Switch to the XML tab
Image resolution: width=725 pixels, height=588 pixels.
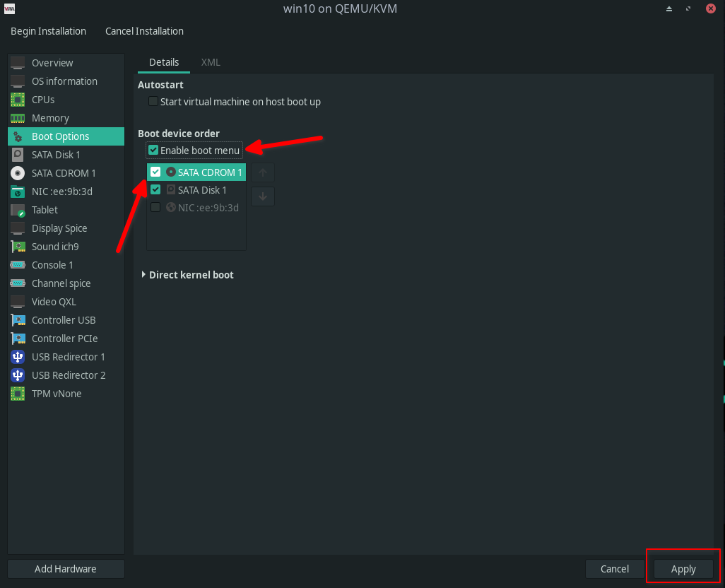pyautogui.click(x=211, y=62)
